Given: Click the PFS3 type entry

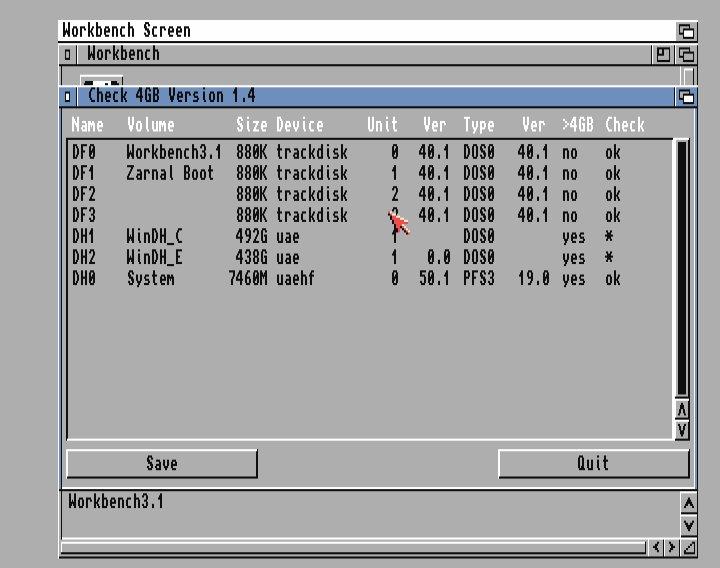Looking at the screenshot, I should tap(479, 279).
